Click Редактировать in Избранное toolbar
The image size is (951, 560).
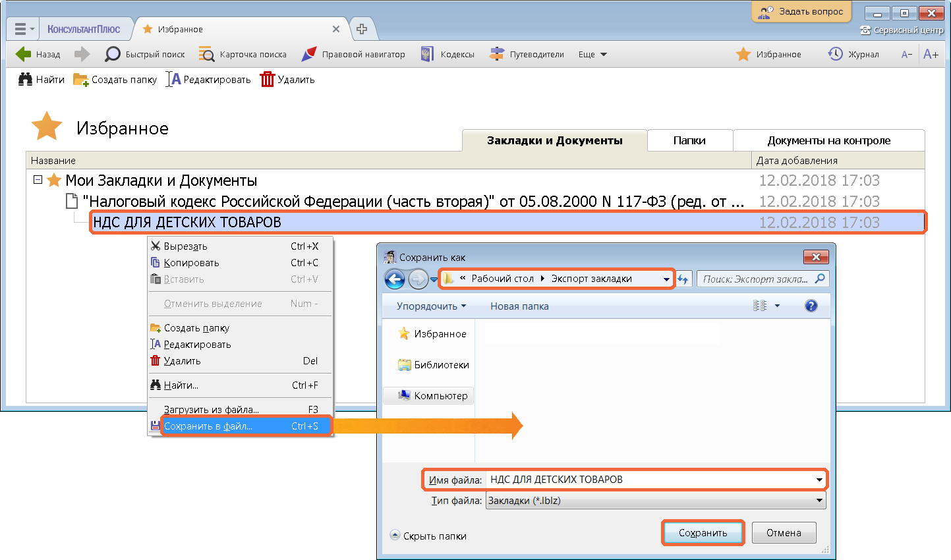point(208,79)
